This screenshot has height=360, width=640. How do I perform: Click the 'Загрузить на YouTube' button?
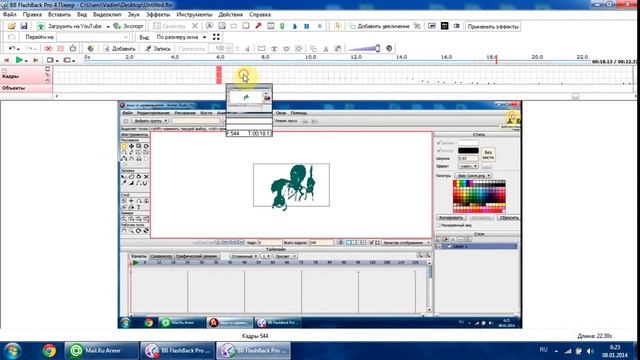(x=70, y=26)
